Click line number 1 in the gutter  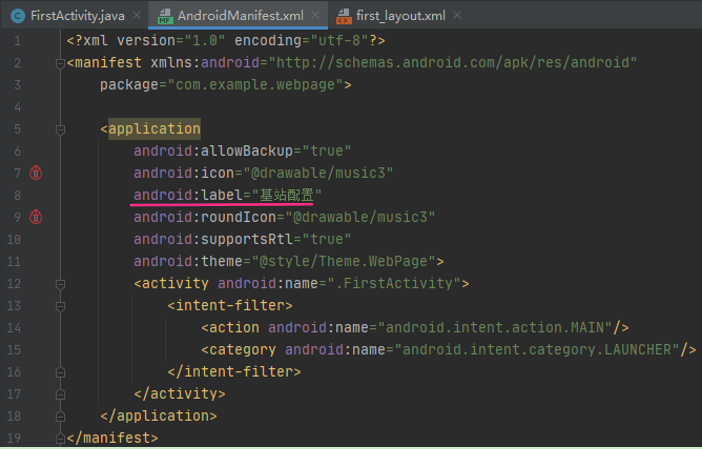click(x=17, y=41)
